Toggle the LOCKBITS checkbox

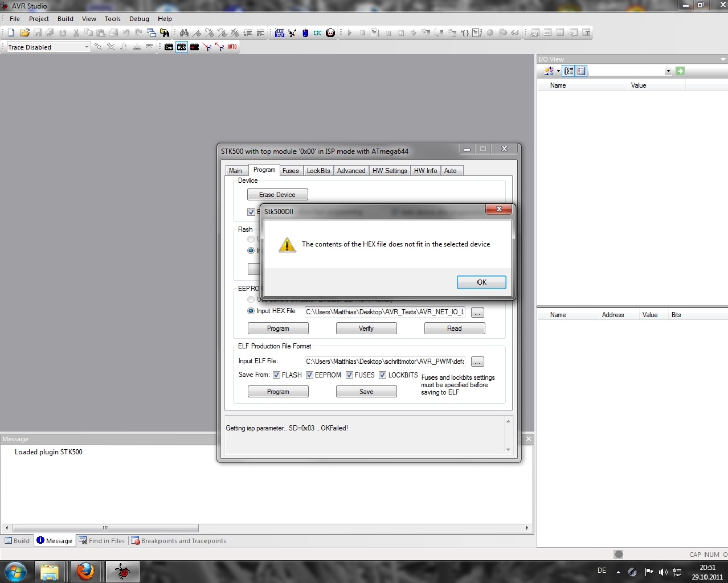coord(383,375)
